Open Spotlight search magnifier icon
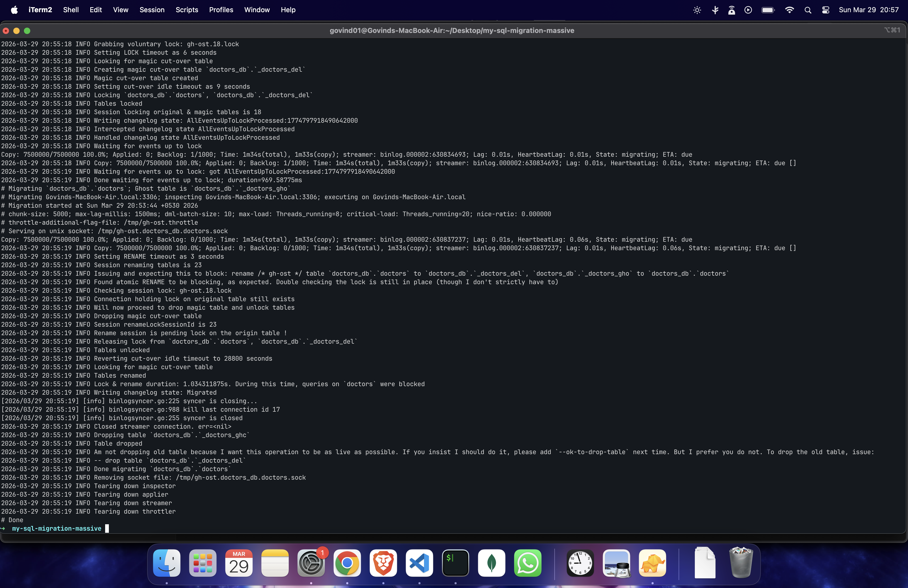 (808, 10)
